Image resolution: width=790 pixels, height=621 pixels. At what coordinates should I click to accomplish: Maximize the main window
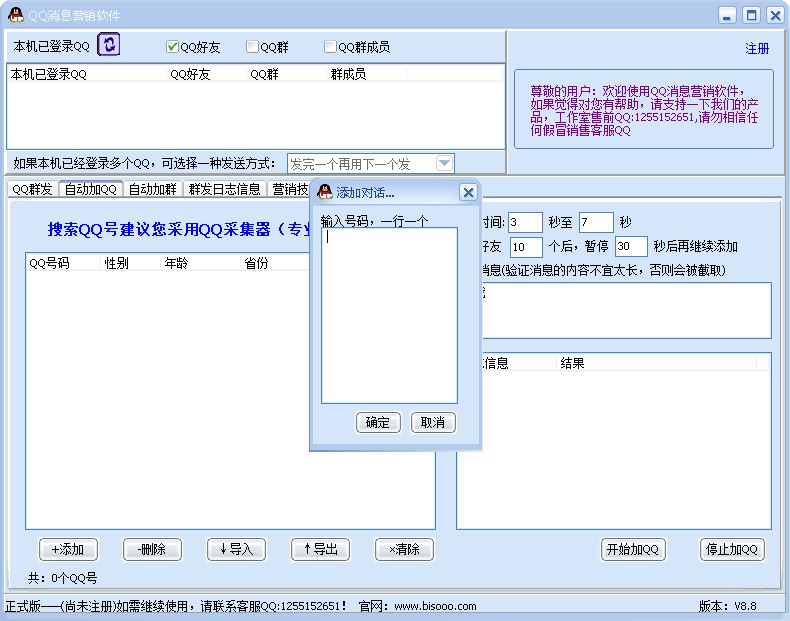point(751,15)
